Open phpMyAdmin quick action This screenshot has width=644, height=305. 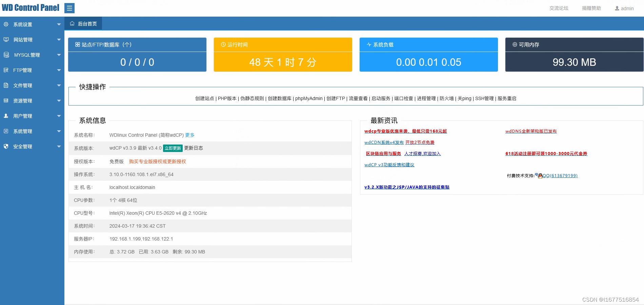click(x=309, y=98)
